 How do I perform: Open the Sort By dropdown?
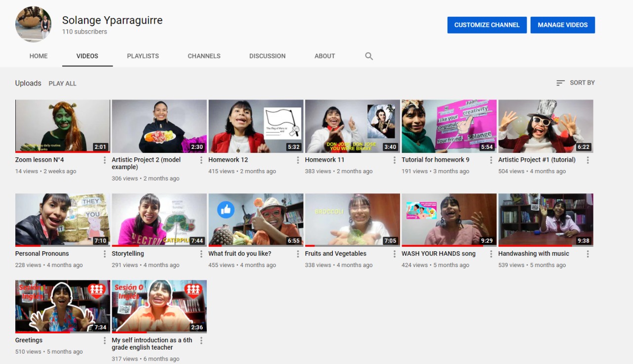pyautogui.click(x=576, y=83)
